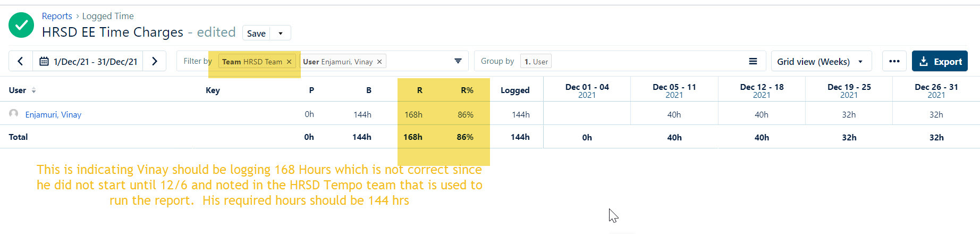Image resolution: width=980 pixels, height=234 pixels.
Task: Click the Dec 05 - 11 week header
Action: [674, 90]
